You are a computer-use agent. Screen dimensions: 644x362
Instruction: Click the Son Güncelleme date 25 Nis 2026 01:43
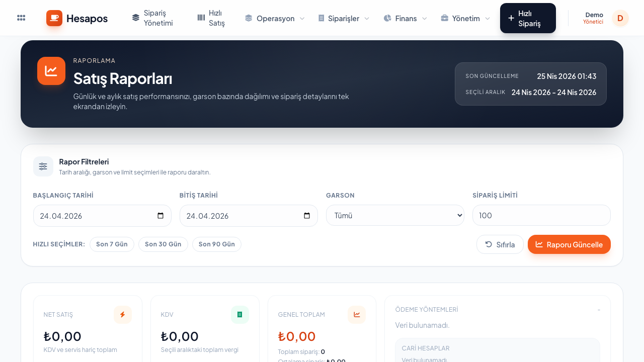click(x=567, y=76)
